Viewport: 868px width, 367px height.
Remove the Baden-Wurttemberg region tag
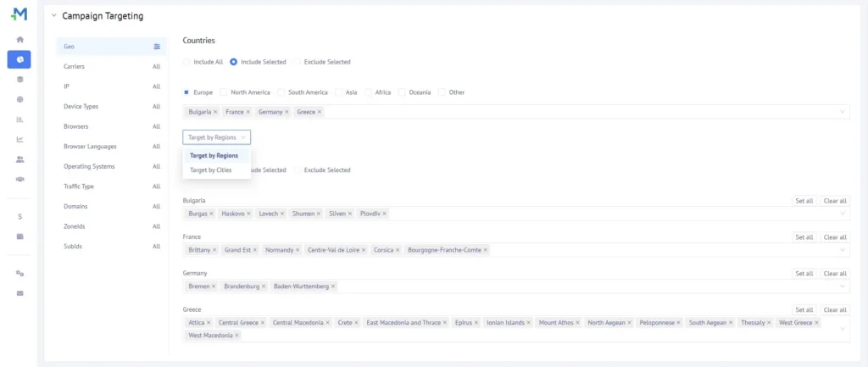pos(333,286)
